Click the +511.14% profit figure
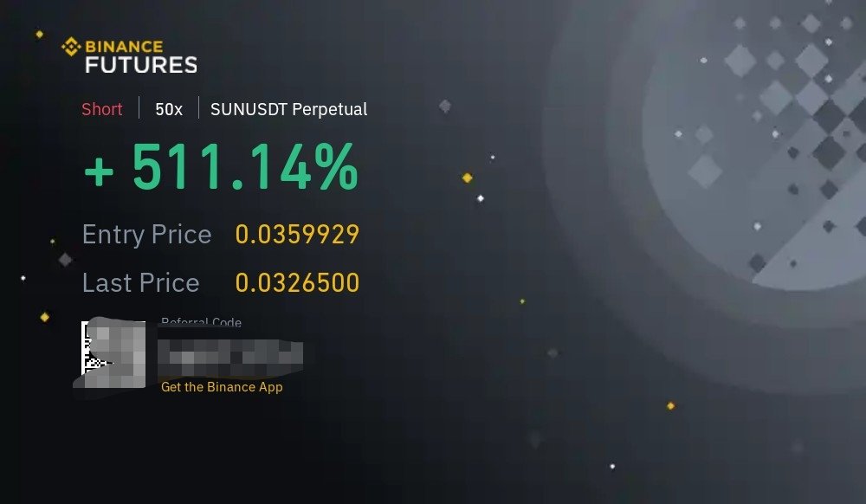 [x=221, y=167]
